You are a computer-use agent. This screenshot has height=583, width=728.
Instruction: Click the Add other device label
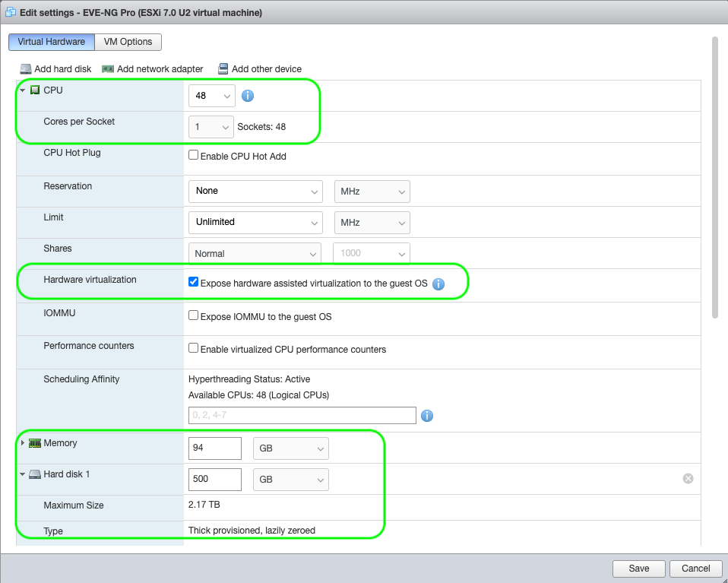(267, 69)
